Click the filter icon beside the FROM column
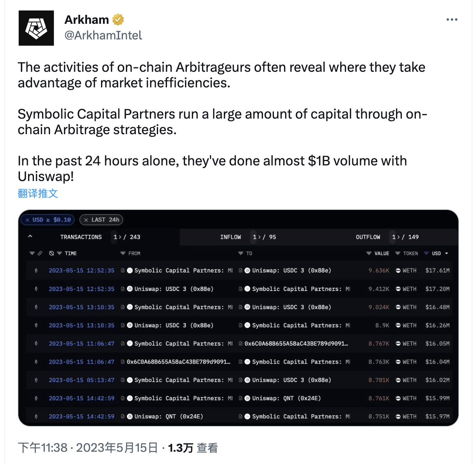Viewport: 476px width, 465px height. 123,254
